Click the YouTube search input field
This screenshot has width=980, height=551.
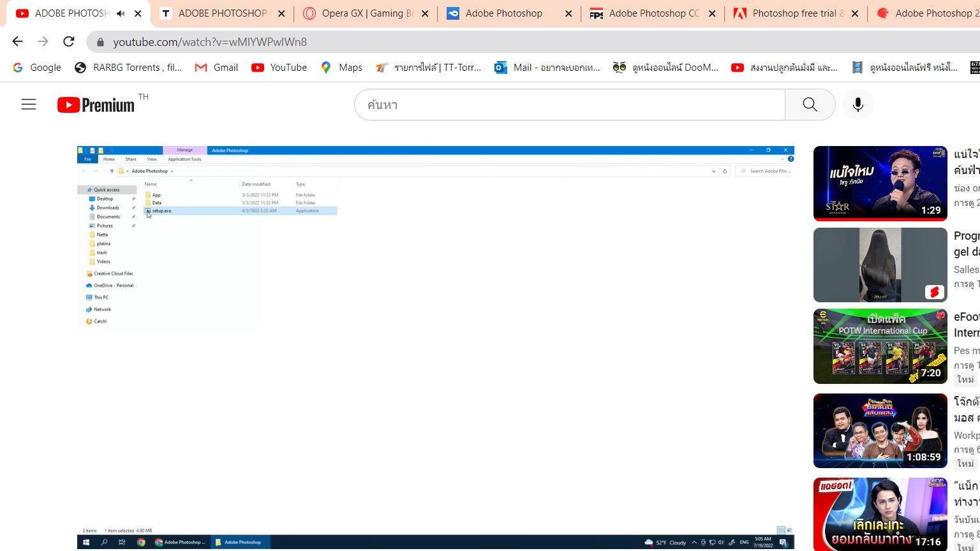coord(569,105)
